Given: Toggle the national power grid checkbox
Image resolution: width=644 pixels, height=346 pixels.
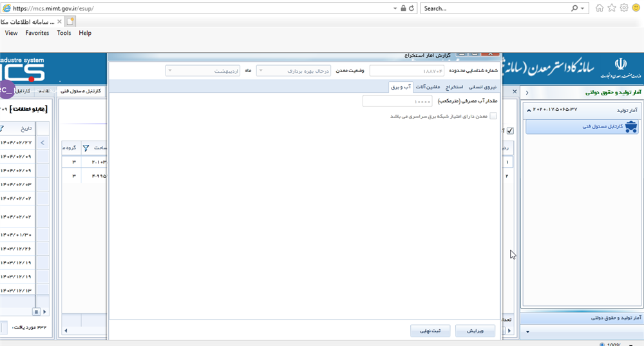Looking at the screenshot, I should 493,117.
